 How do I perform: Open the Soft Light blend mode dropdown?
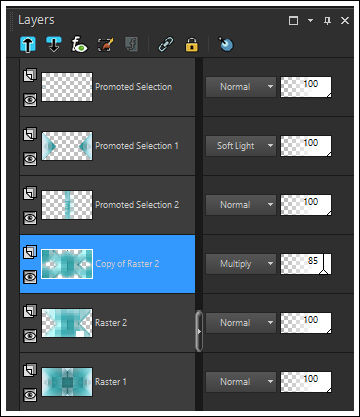(x=241, y=146)
